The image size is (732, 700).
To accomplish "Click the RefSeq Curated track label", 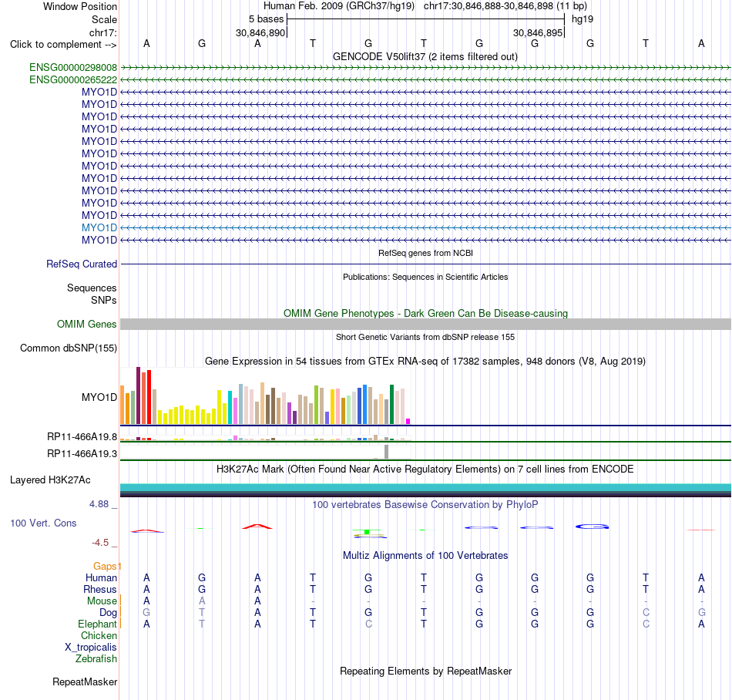I will pyautogui.click(x=82, y=264).
